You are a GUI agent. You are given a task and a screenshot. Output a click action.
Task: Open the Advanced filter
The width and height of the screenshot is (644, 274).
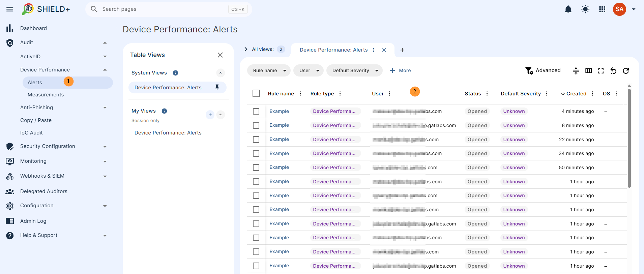coord(543,70)
